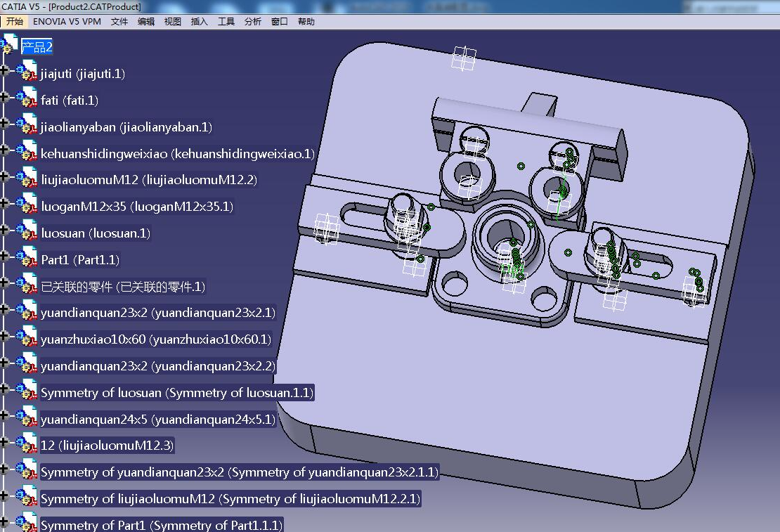Expand the yuandianquan24x5 tree node
The height and width of the screenshot is (532, 780).
pyautogui.click(x=4, y=415)
